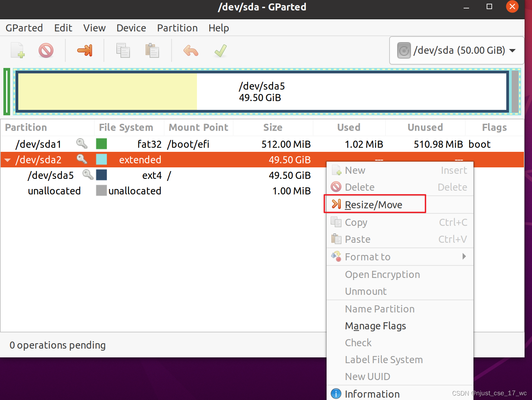Click the Paste partition toolbar icon

tap(152, 50)
